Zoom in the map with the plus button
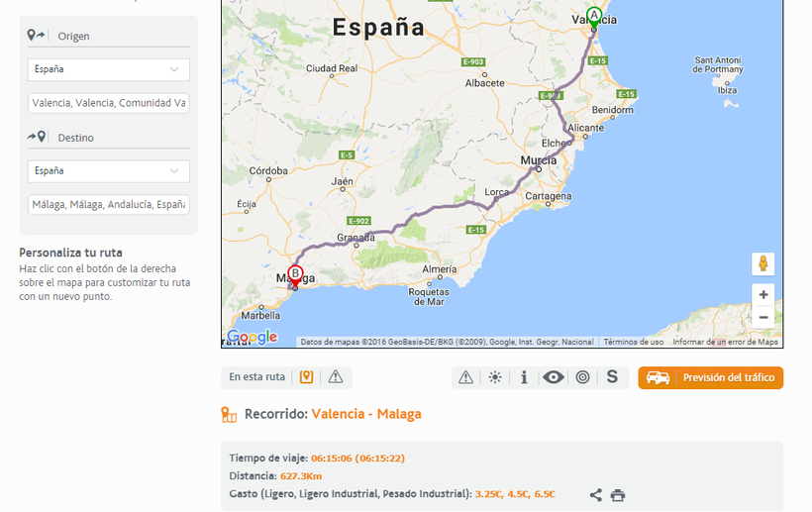Image resolution: width=812 pixels, height=512 pixels. 762,294
